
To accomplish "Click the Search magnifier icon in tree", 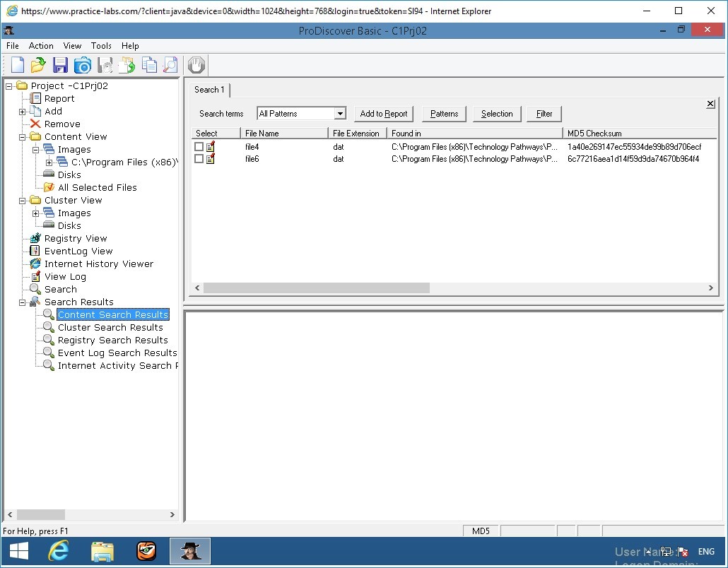I will pos(35,289).
